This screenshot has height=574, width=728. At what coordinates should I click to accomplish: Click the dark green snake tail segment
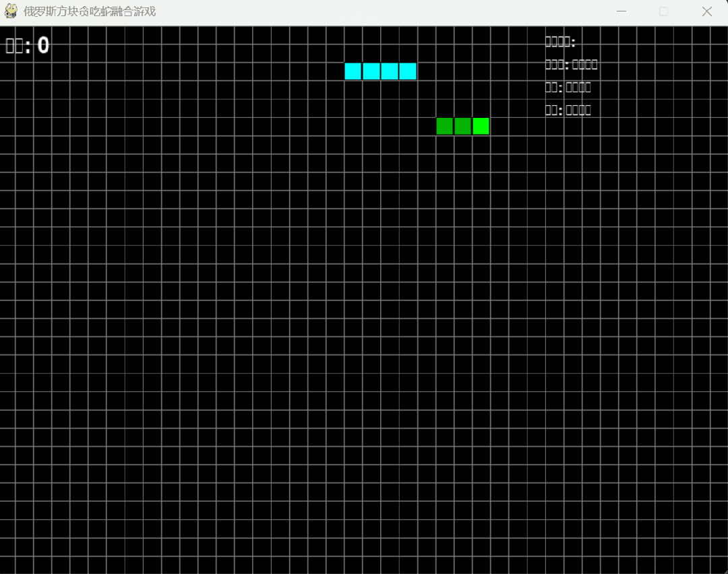(444, 126)
